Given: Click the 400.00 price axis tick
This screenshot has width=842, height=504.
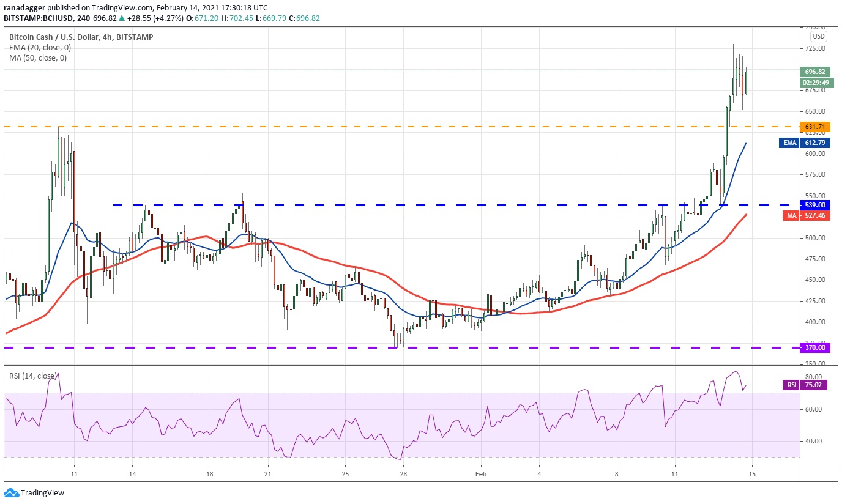Looking at the screenshot, I should coord(815,322).
